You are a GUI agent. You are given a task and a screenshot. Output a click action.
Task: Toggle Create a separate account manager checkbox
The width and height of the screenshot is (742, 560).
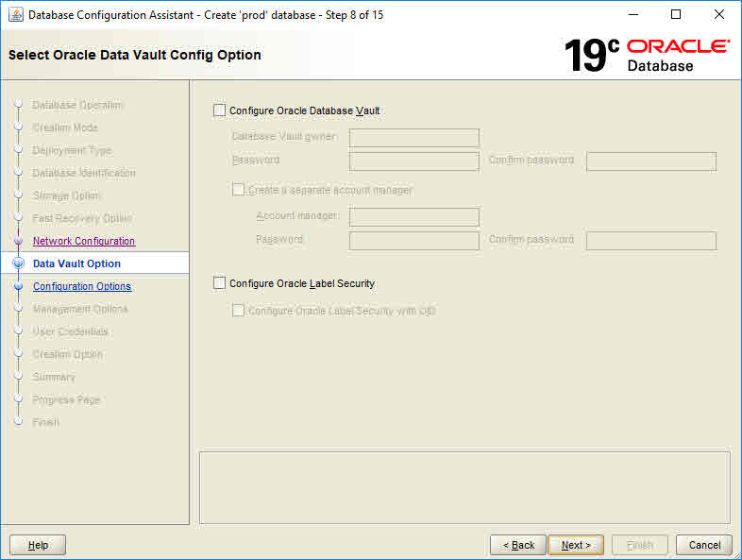pyautogui.click(x=239, y=190)
